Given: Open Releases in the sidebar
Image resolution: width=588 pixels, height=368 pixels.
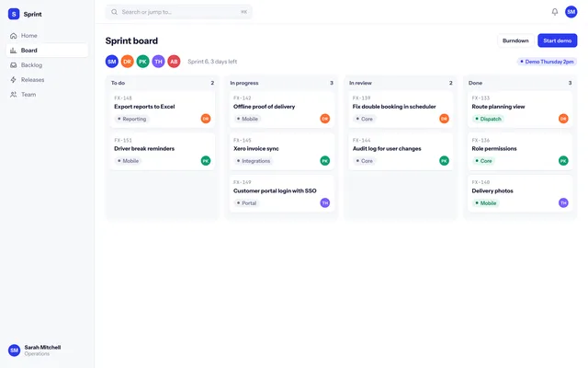Looking at the screenshot, I should [47, 80].
